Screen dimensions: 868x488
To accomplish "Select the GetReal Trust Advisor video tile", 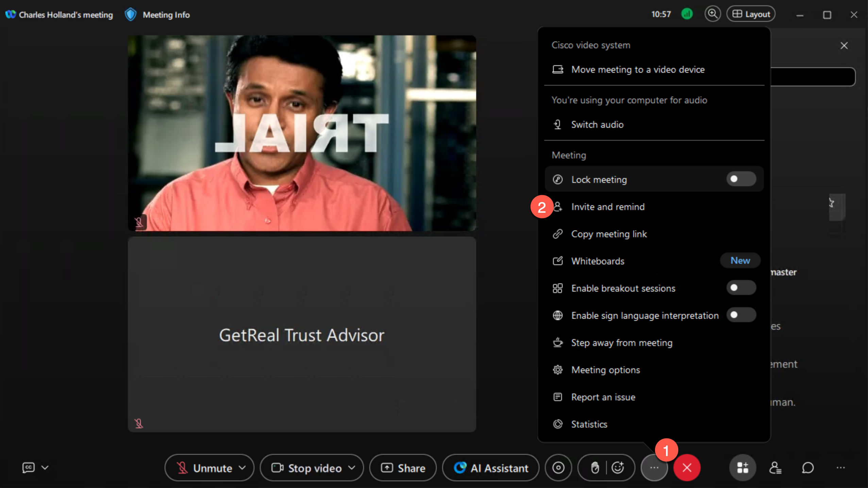I will [x=302, y=335].
